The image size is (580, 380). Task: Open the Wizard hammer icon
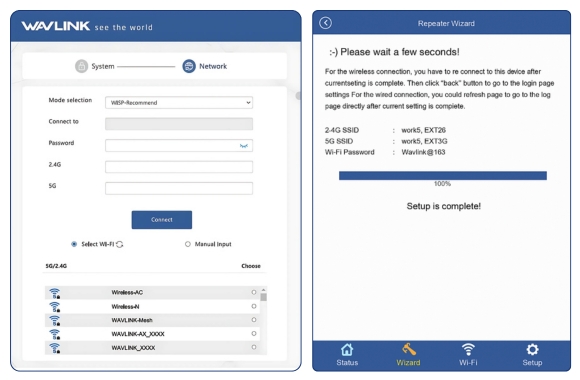409,349
